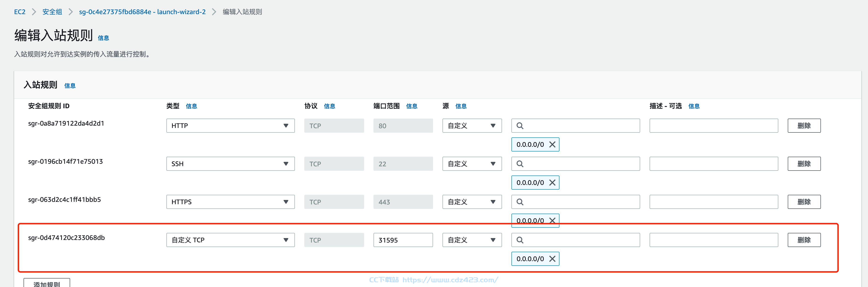The image size is (868, 287).
Task: Open the SSH type dropdown
Action: tap(230, 164)
